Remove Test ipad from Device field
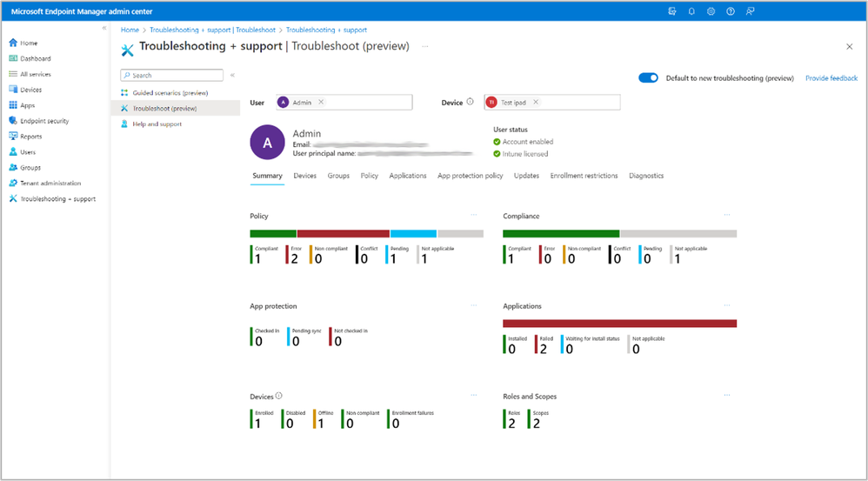 coord(536,102)
